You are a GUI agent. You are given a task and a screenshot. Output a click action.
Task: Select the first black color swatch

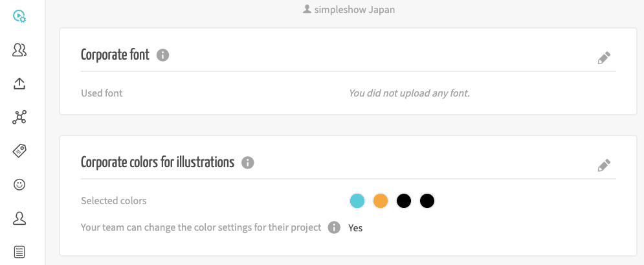404,202
